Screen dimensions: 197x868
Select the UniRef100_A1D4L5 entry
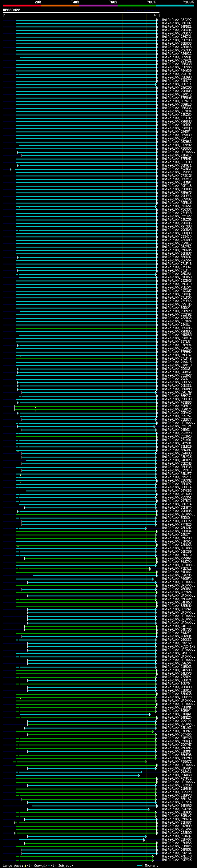click(x=177, y=155)
